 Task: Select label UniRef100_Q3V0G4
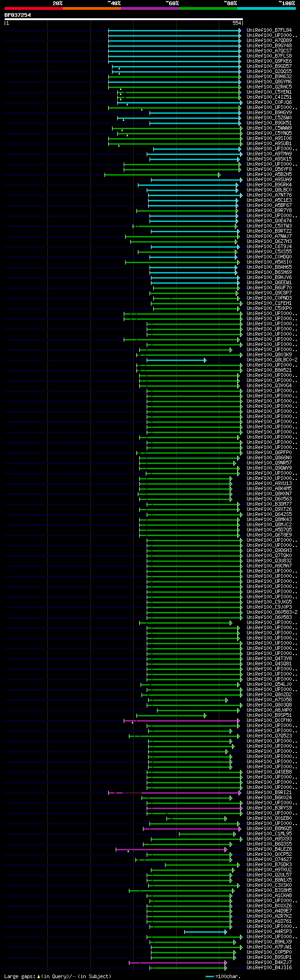[x=269, y=386]
